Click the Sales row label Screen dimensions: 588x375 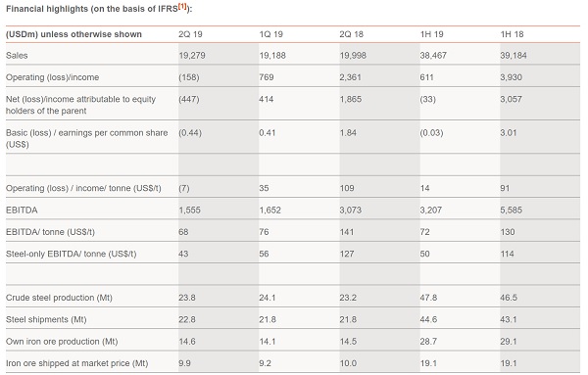tap(17, 56)
